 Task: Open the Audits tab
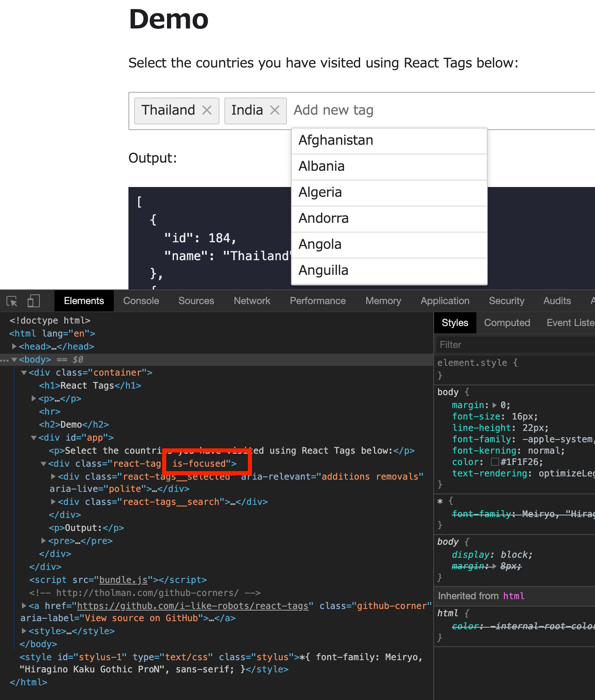pyautogui.click(x=557, y=301)
